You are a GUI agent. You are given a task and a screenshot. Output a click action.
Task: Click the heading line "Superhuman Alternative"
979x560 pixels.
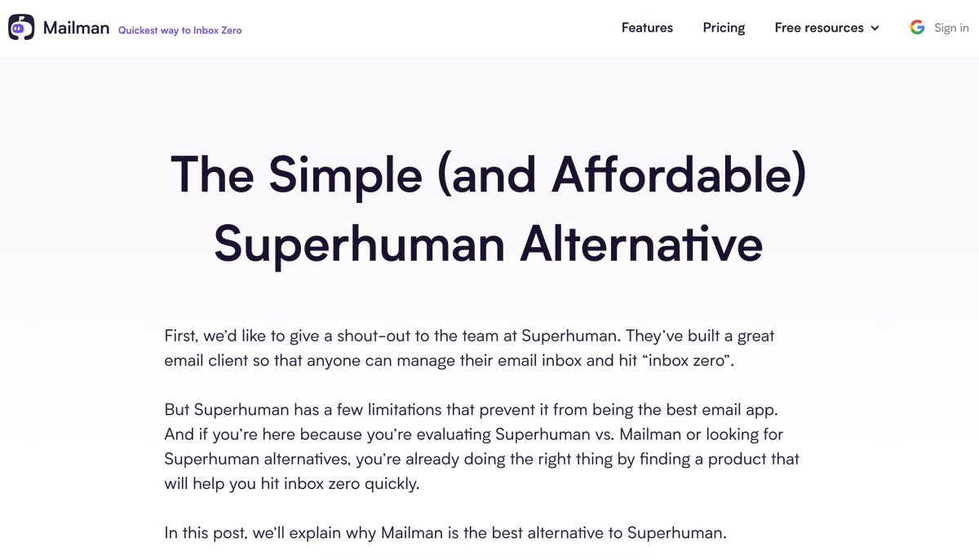(x=489, y=242)
